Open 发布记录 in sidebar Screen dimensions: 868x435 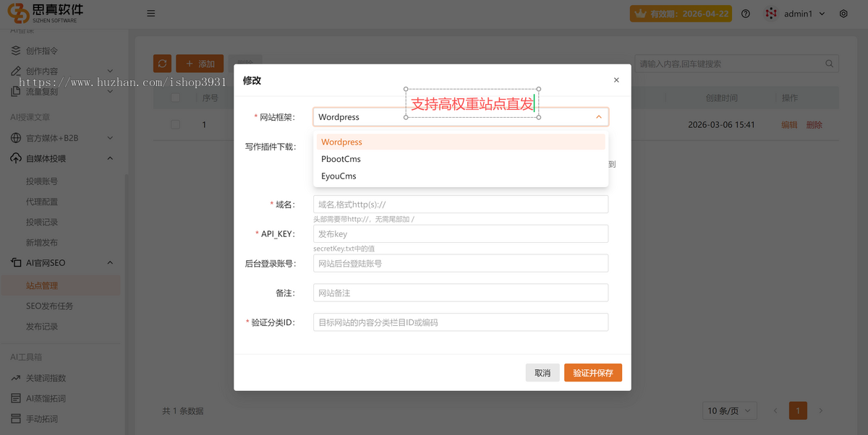tap(42, 326)
